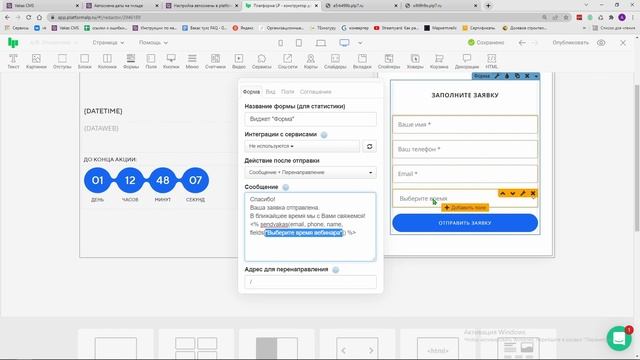640x360 pixels.
Task: Delete the form widget via blue bar X
Action: click(527, 76)
